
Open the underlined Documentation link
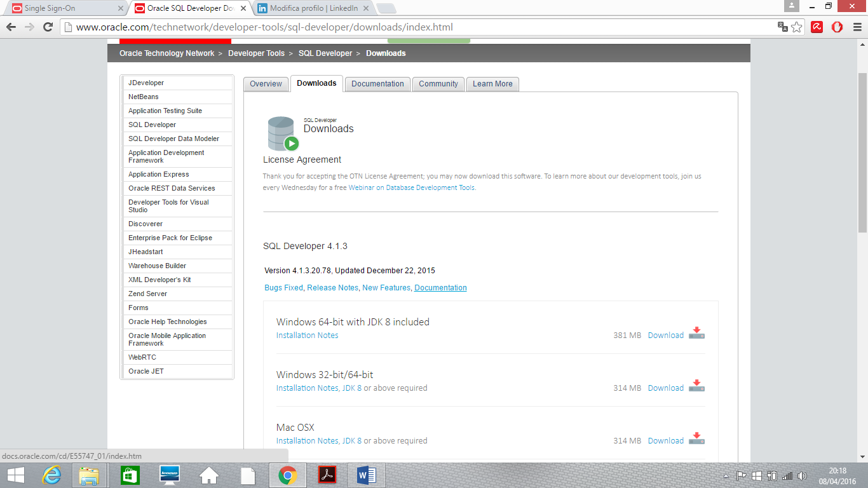[440, 288]
